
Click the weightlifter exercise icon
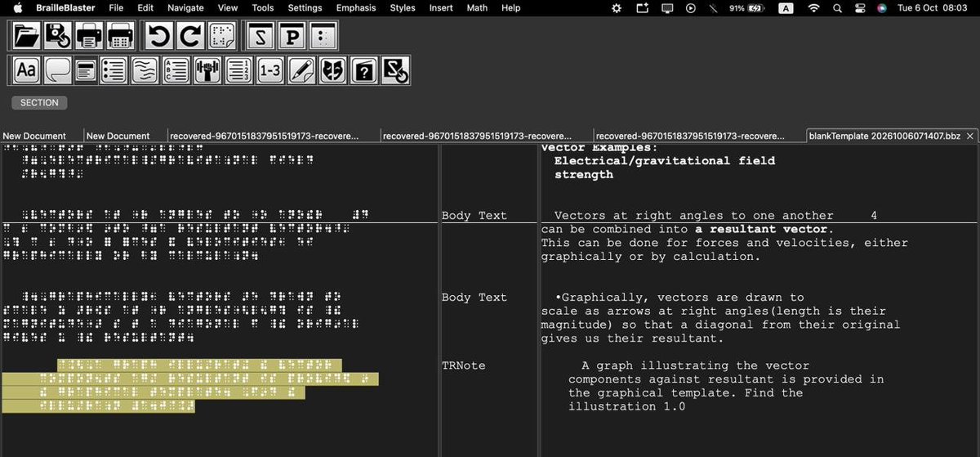click(207, 70)
